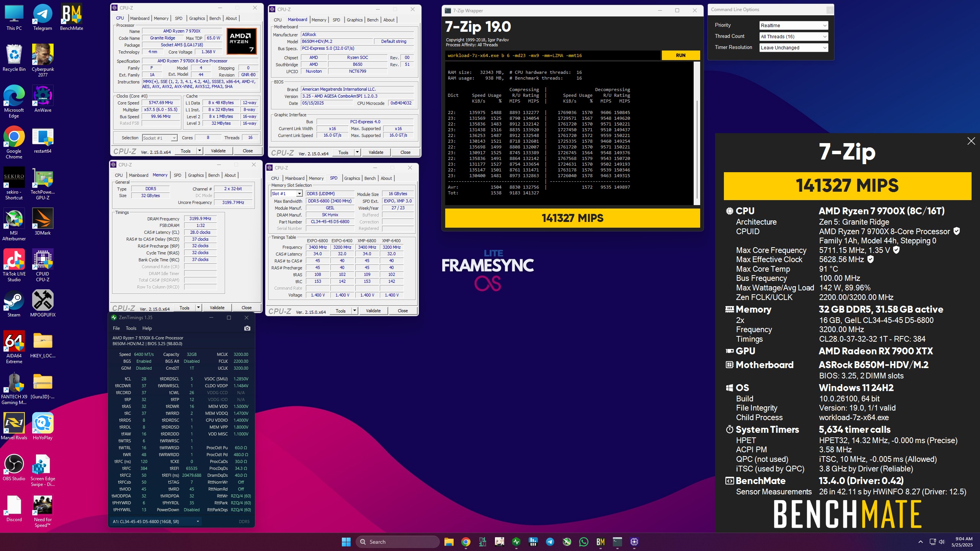Open the Windows Start menu

point(346,542)
